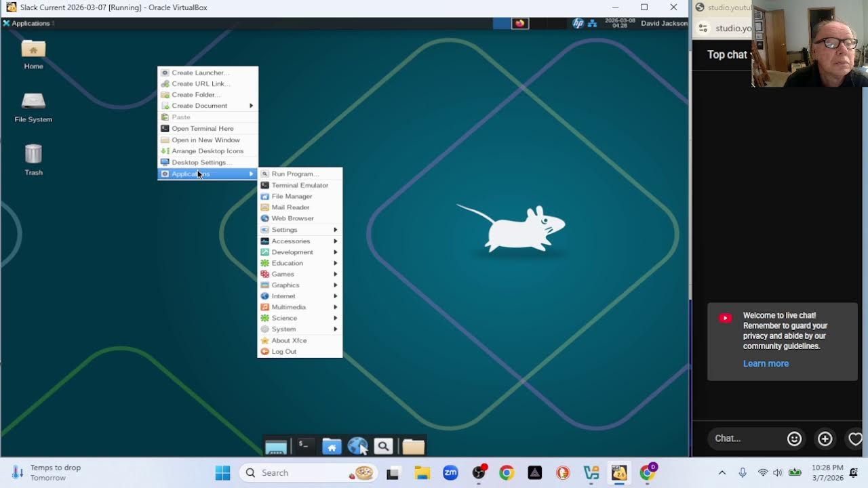Expand the Development submenu
Viewport: 868px width, 488px height.
click(300, 252)
